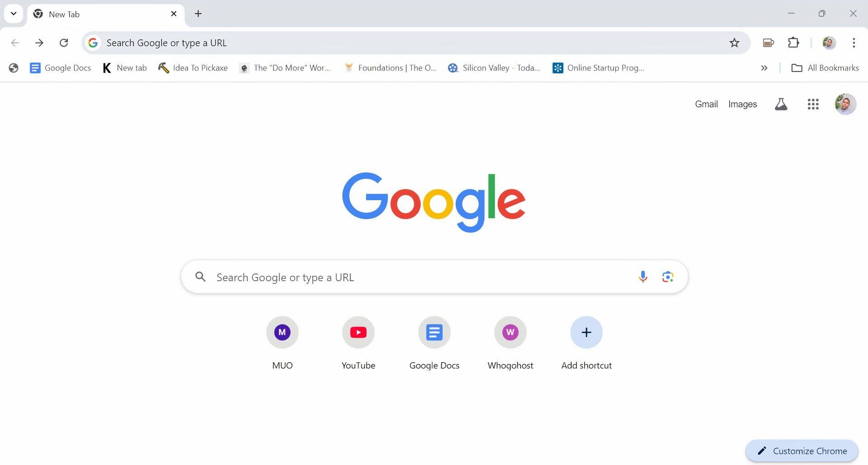This screenshot has width=868, height=465.
Task: Open Google account avatar on page
Action: (x=845, y=104)
